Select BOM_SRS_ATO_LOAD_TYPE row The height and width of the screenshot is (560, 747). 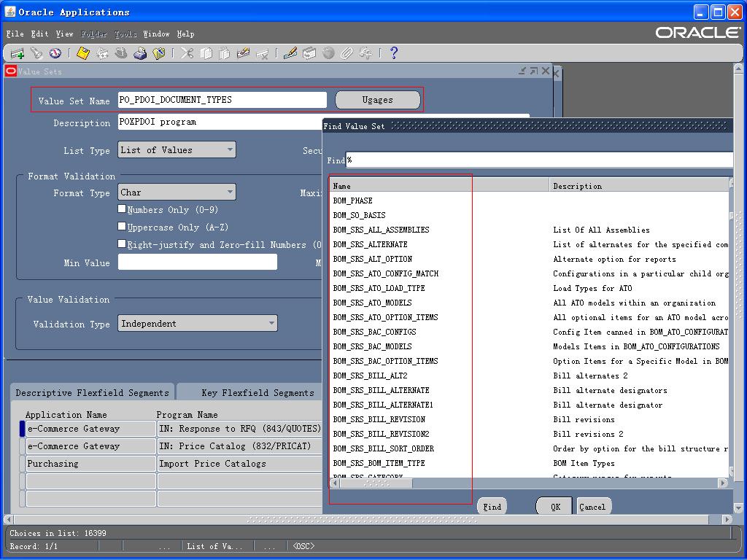[379, 288]
